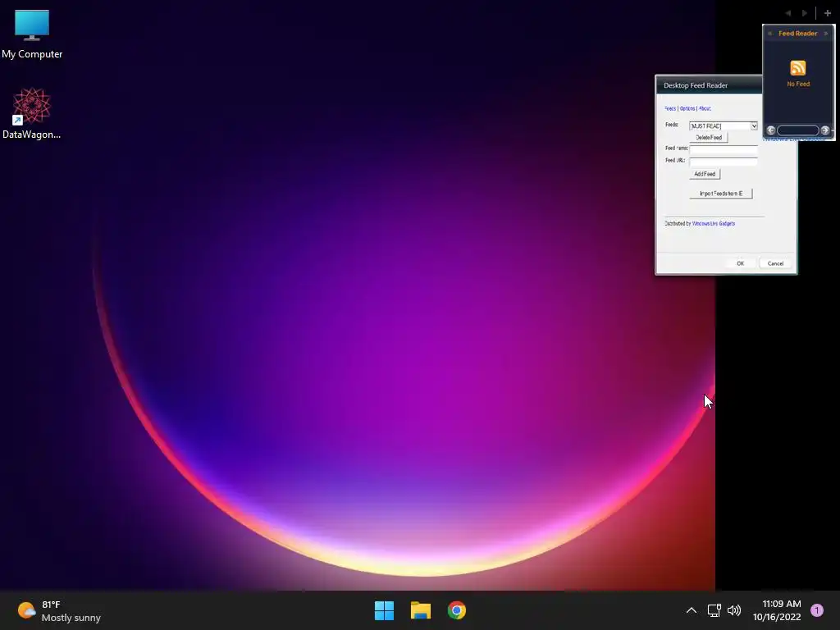Viewport: 840px width, 630px height.
Task: Click the Desktop Feed Reader title bar
Action: pyautogui.click(x=710, y=85)
